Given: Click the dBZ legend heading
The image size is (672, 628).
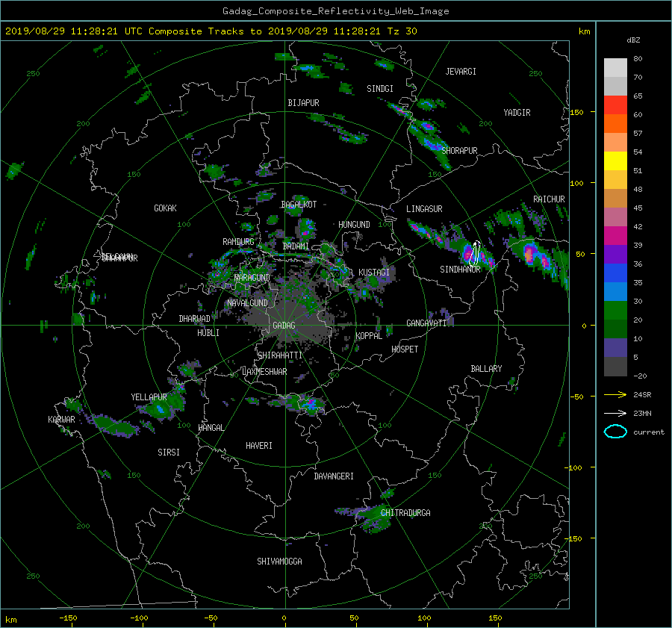Looking at the screenshot, I should tap(633, 40).
